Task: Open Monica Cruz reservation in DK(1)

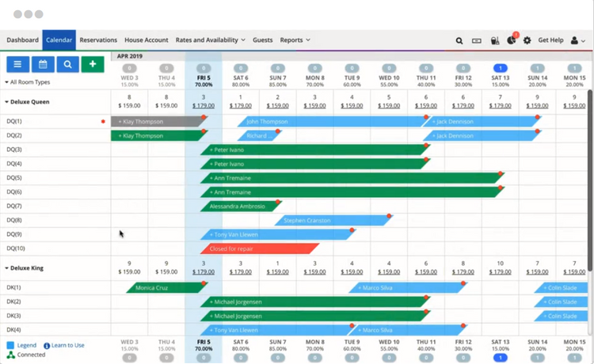Action: (x=166, y=287)
